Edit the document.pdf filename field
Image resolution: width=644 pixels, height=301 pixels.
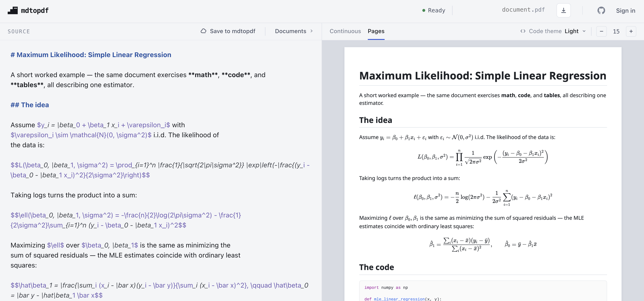click(x=523, y=10)
